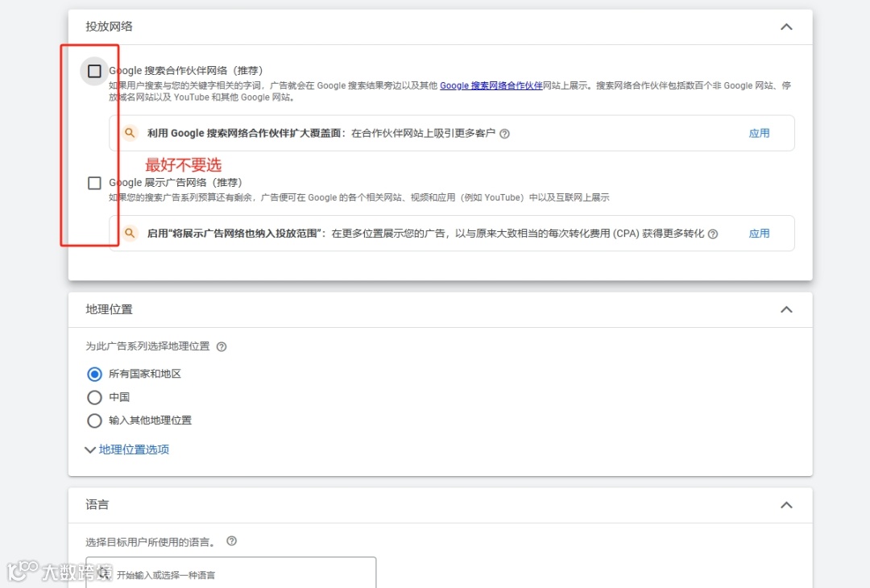The height and width of the screenshot is (588, 870).
Task: Click the Google 展示广告网络（推荐） label
Action: pyautogui.click(x=176, y=183)
